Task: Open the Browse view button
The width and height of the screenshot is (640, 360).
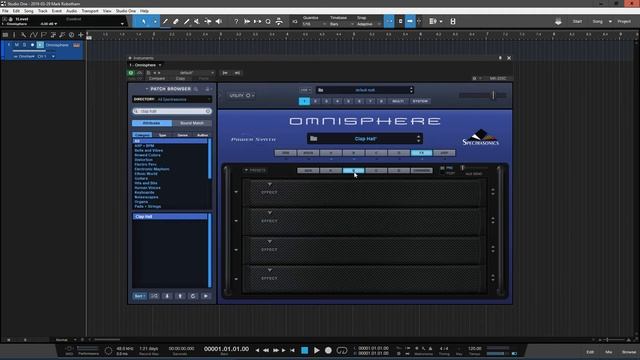Action: pyautogui.click(x=629, y=352)
